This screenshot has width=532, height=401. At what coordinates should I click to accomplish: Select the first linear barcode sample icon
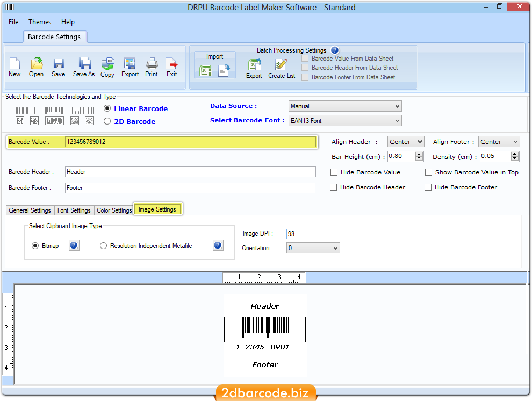pos(26,111)
